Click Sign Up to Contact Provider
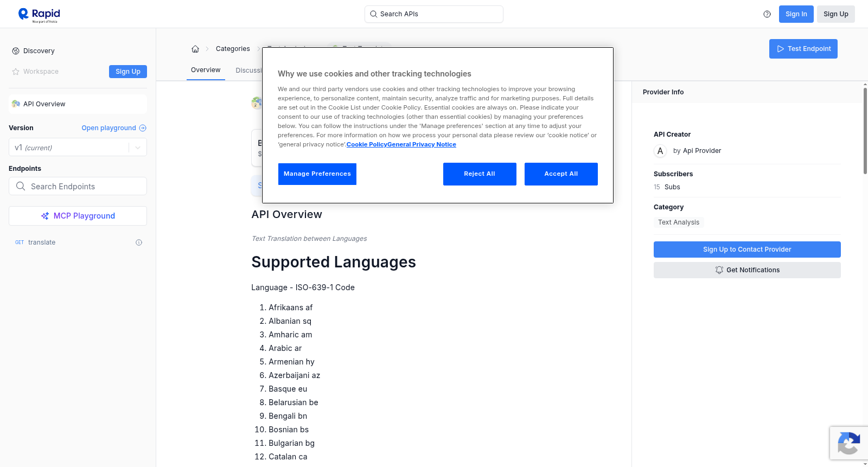The image size is (868, 467). tap(747, 250)
